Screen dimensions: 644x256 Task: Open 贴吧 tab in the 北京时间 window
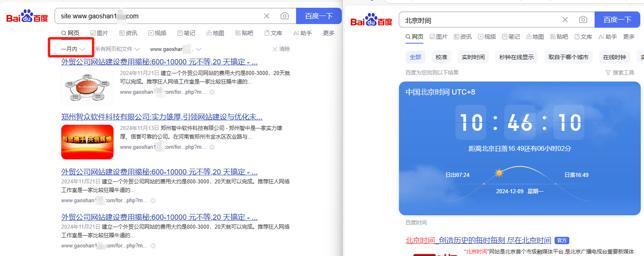(559, 37)
